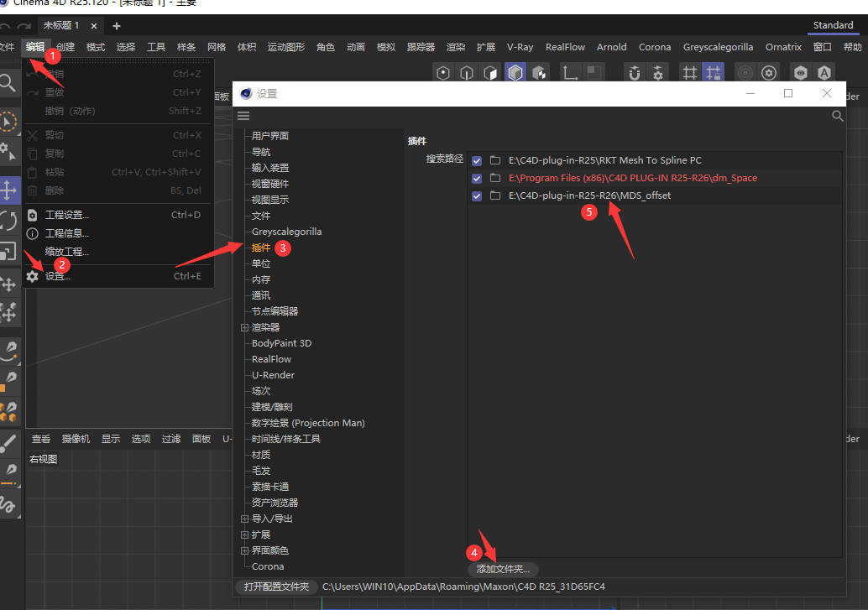Toggle the locked workplane grid icon
This screenshot has height=610, width=868.
pyautogui.click(x=713, y=73)
